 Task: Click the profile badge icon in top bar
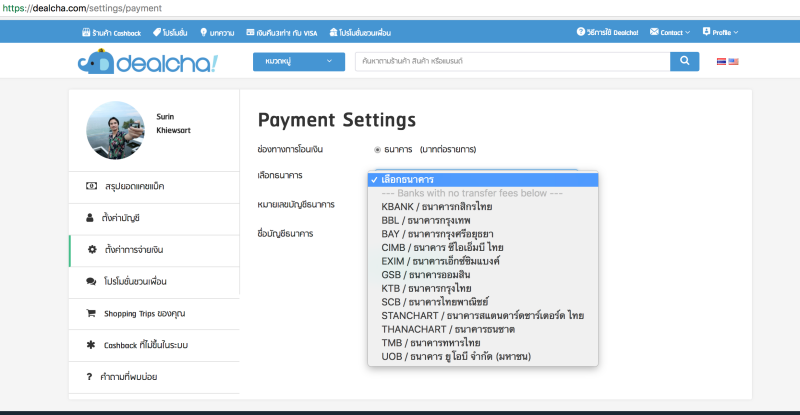coord(706,32)
